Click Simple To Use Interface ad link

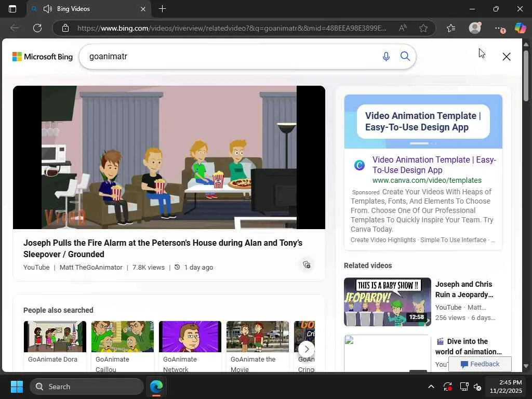point(453,240)
